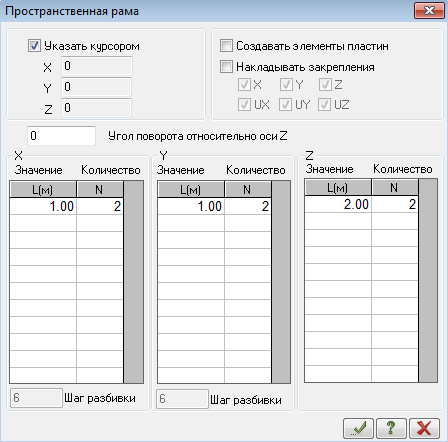Select the 2.00 length cell in Z table

pos(338,204)
